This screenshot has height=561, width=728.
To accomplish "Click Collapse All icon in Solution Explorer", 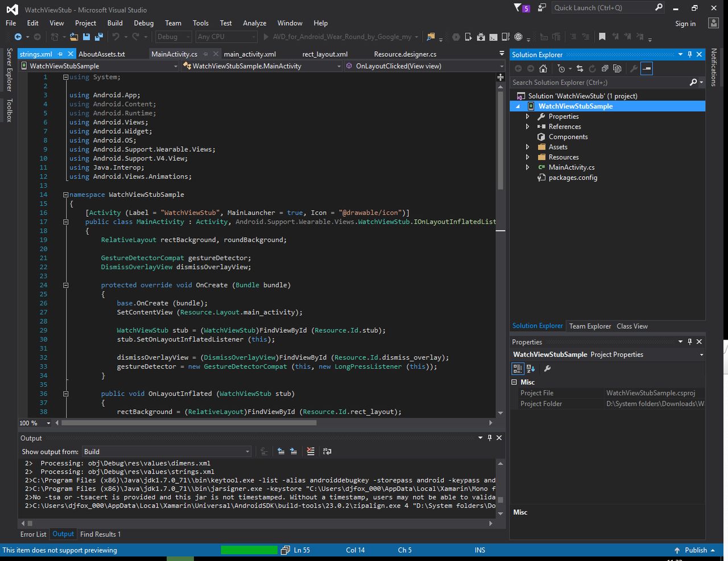I will 605,68.
